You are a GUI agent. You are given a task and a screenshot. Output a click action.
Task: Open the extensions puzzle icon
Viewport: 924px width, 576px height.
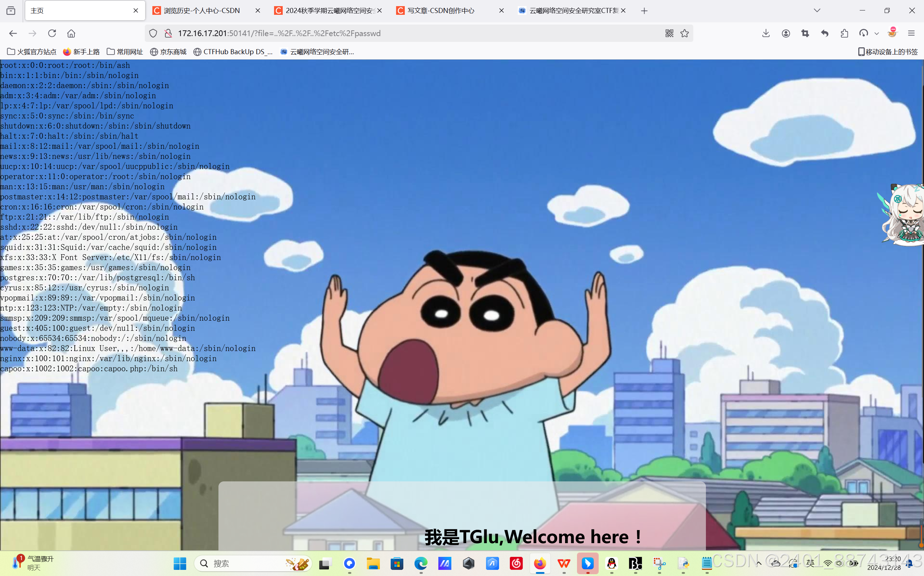(x=844, y=33)
